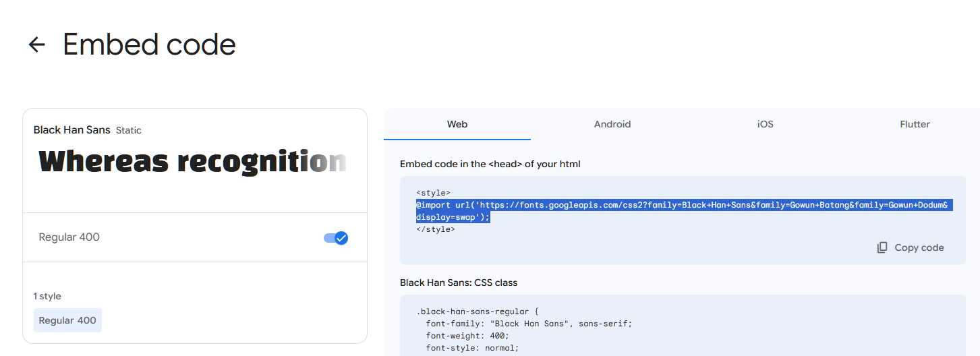Image resolution: width=980 pixels, height=356 pixels.
Task: Go back using the left arrow icon
Action: pos(36,44)
